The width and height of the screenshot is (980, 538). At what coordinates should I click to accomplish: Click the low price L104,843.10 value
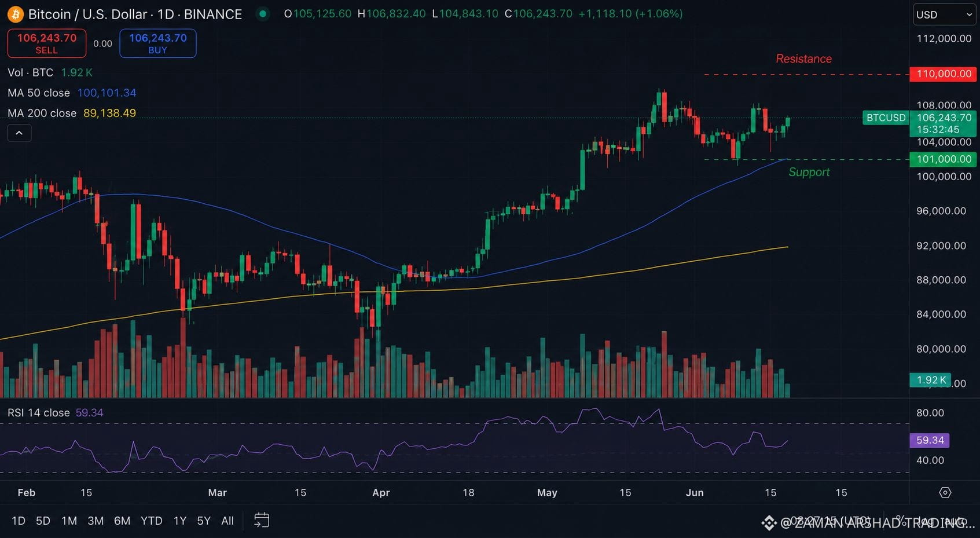pos(465,13)
